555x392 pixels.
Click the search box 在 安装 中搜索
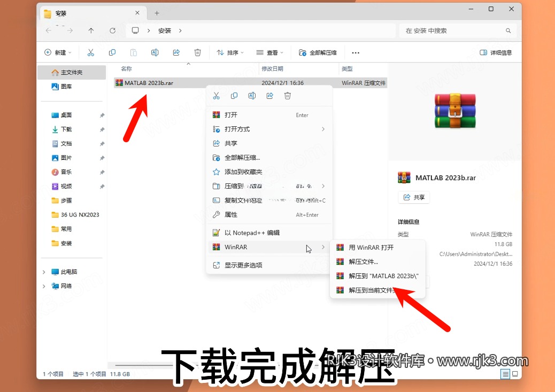point(458,31)
